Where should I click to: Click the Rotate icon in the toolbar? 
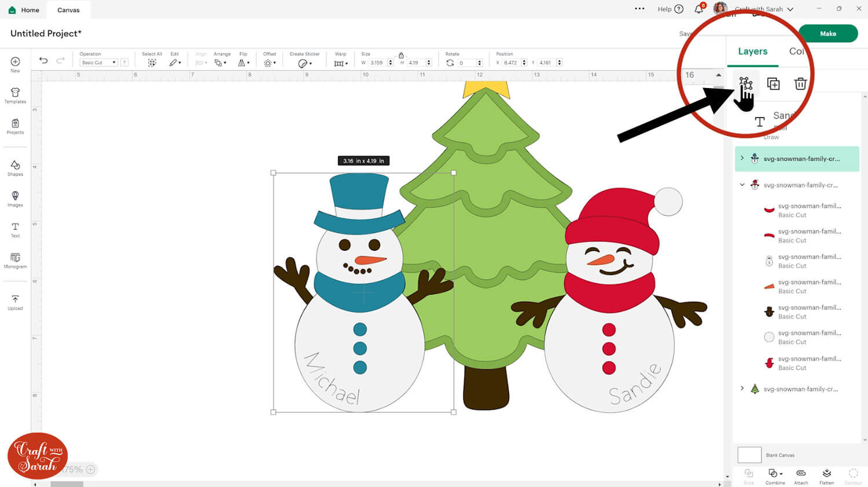450,63
